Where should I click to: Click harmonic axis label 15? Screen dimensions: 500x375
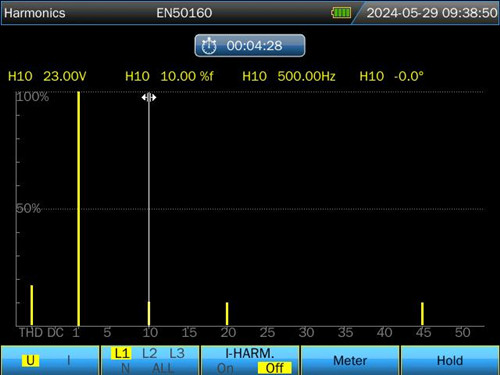tap(189, 333)
